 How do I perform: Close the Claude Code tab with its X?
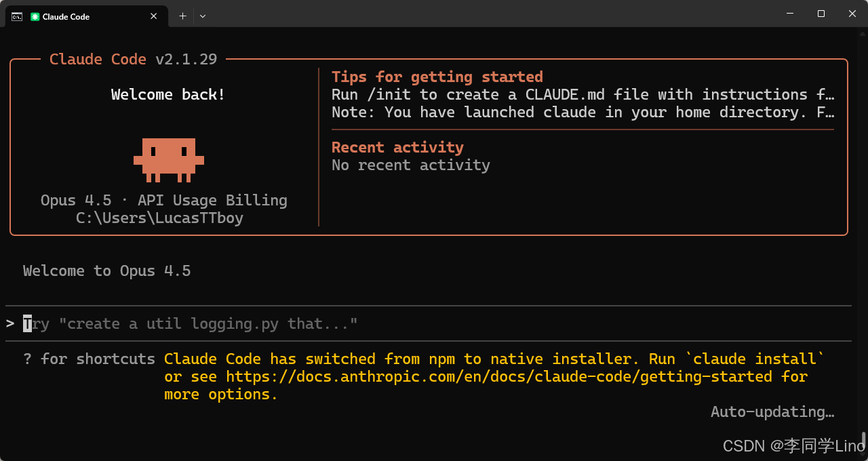[153, 16]
